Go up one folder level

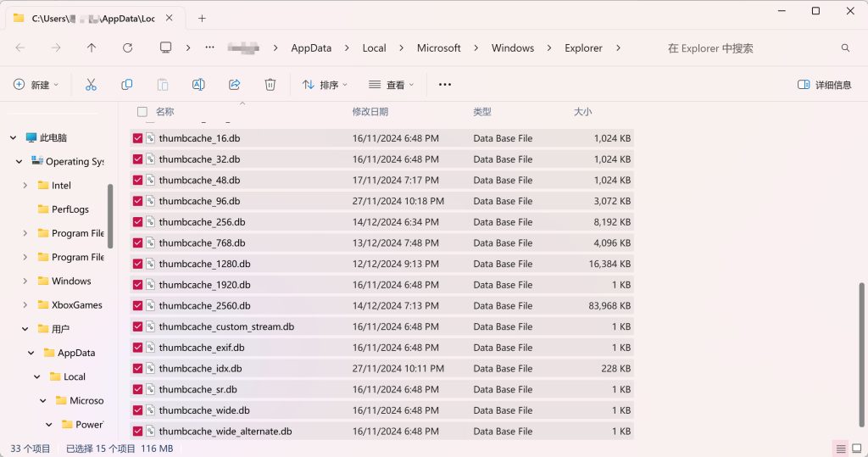point(92,48)
